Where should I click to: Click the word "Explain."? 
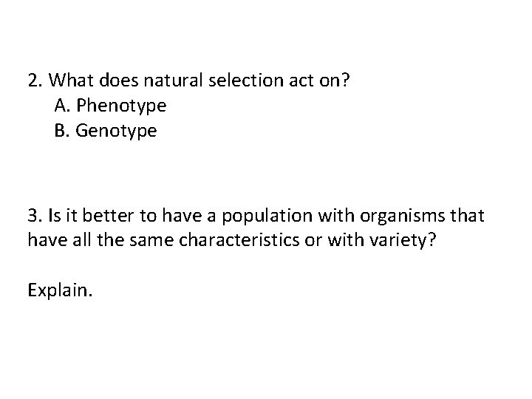(x=61, y=290)
